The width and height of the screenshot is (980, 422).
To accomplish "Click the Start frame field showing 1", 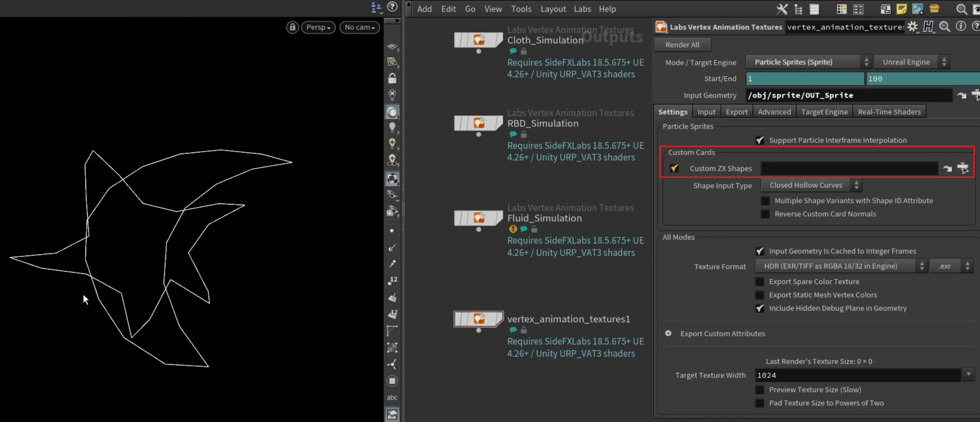I will pos(804,79).
